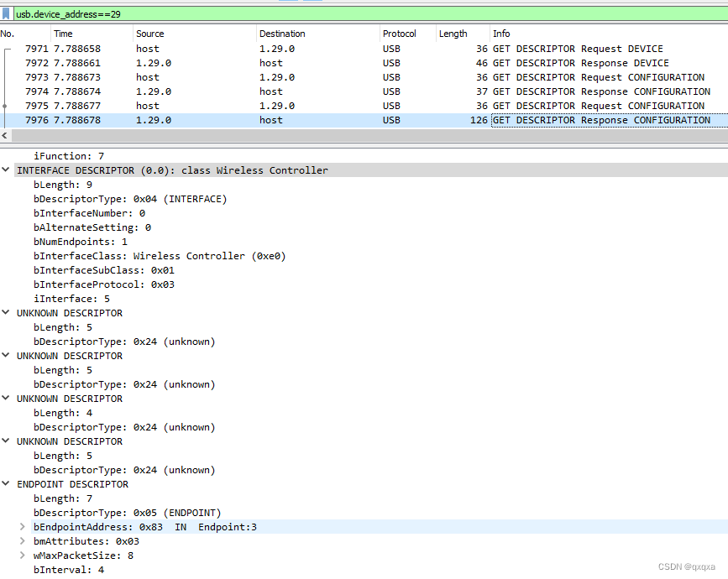Select bInterfaceClass: Wireless Controller (0xe0)
This screenshot has height=579, width=728.
[x=160, y=256]
